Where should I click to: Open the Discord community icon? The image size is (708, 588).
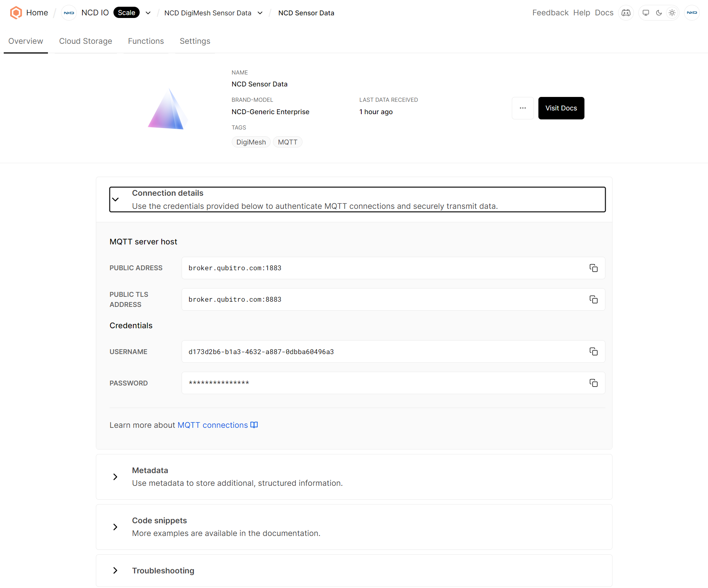tap(626, 12)
